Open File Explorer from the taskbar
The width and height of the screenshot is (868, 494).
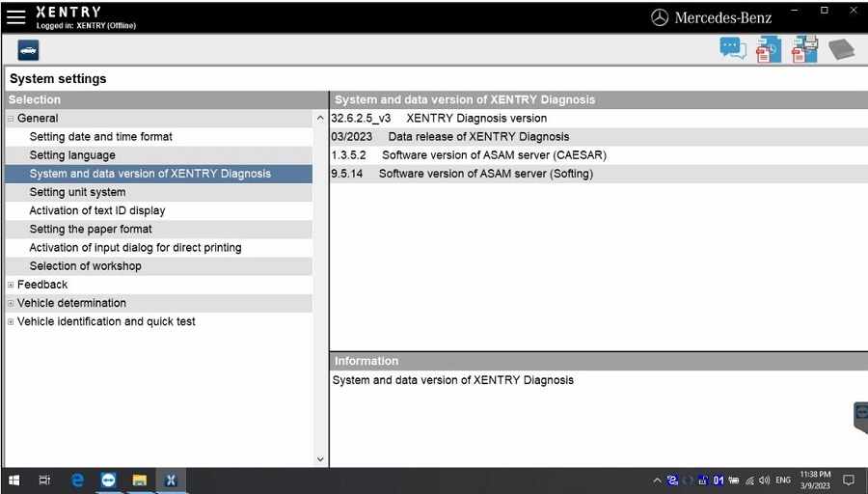pyautogui.click(x=140, y=480)
